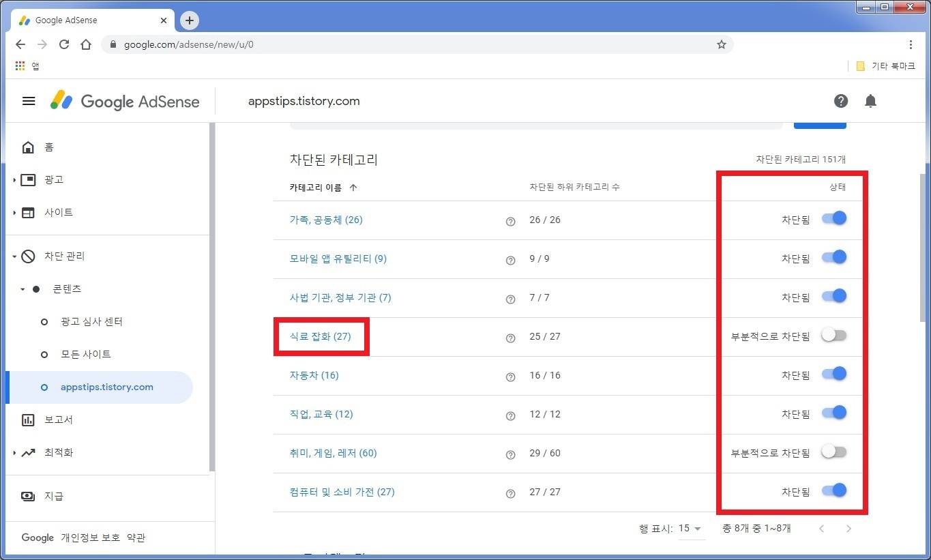Expand the 최적화 sidebar section
931x560 pixels.
[14, 453]
